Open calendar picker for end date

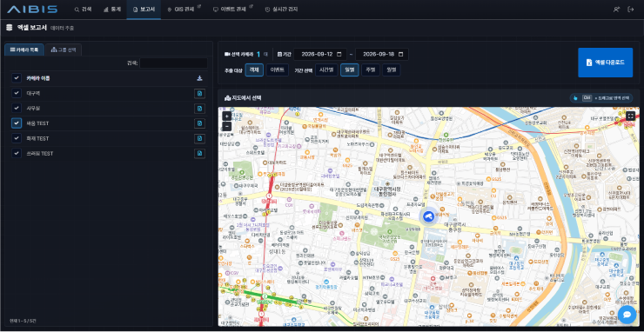(x=400, y=54)
